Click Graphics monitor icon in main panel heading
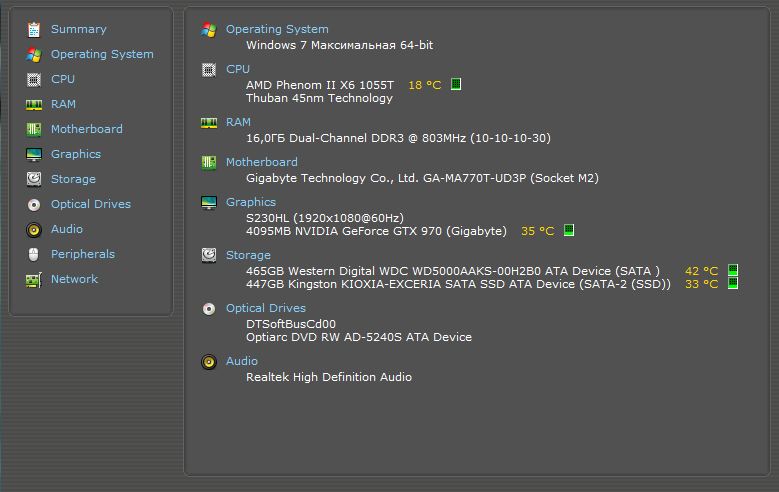Screen dimensions: 779x492 point(209,203)
